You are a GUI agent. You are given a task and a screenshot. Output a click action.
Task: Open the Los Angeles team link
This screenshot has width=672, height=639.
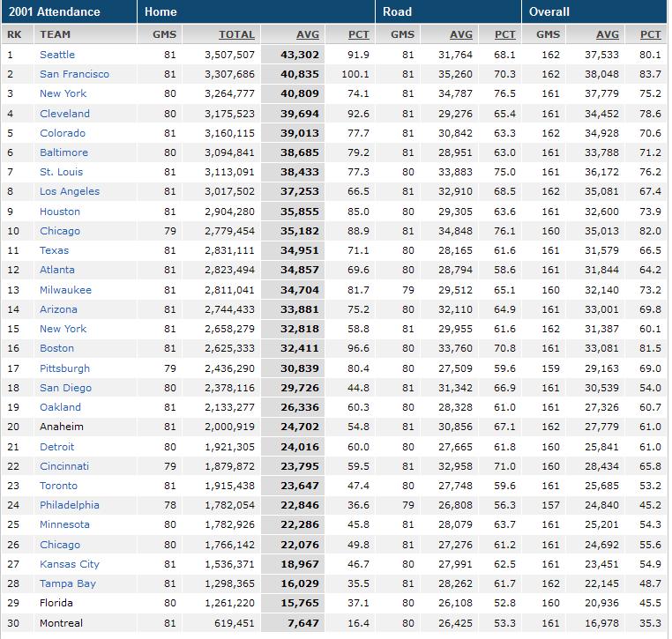point(70,191)
